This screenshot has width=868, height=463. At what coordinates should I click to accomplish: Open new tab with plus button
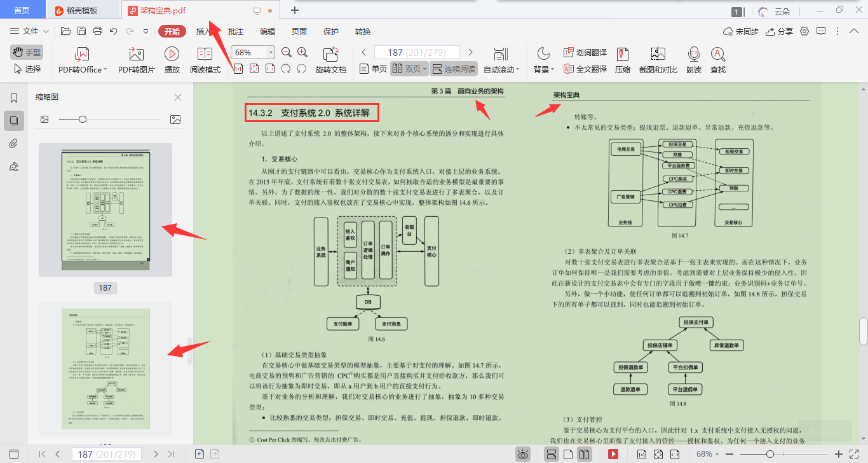(294, 10)
